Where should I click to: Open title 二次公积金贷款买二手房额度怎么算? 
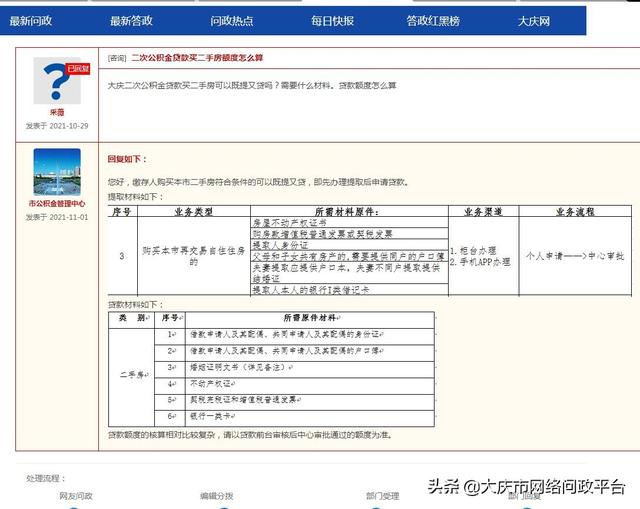coord(197,58)
